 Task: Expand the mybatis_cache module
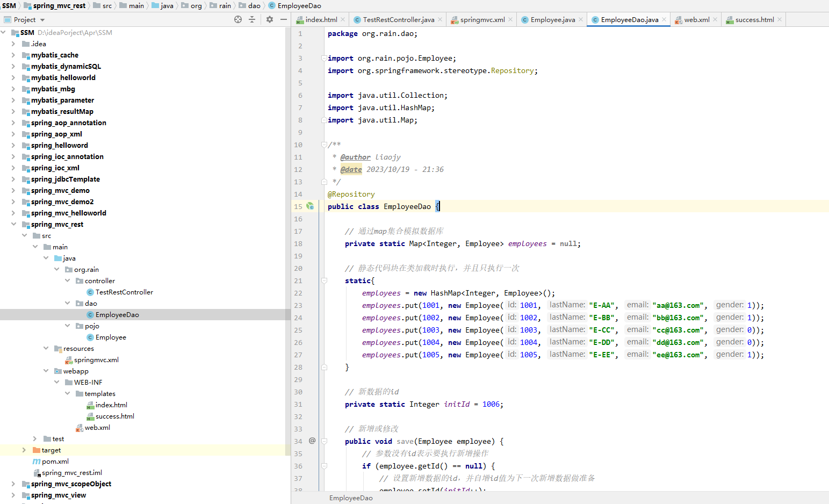click(x=13, y=55)
